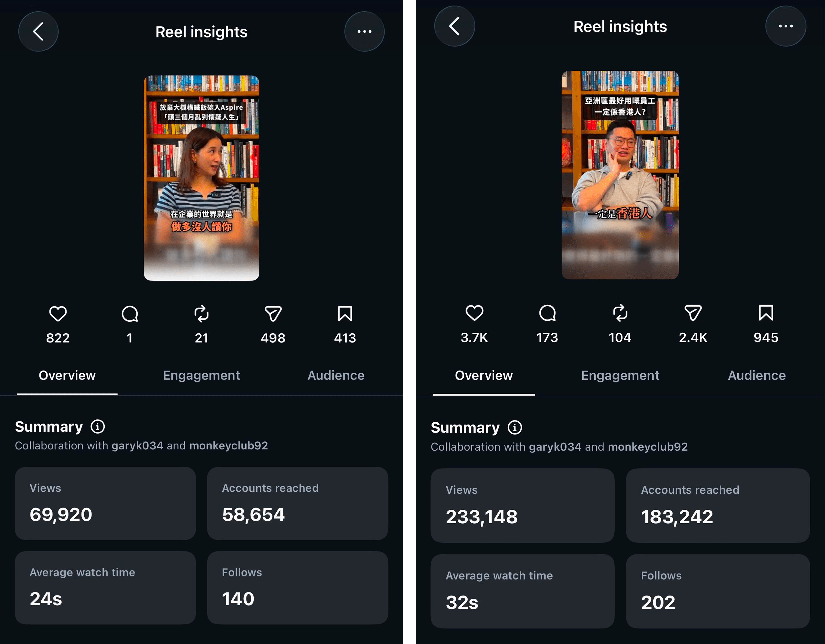The width and height of the screenshot is (825, 644).
Task: Open Accounts reached card showing 183,242
Action: point(718,506)
